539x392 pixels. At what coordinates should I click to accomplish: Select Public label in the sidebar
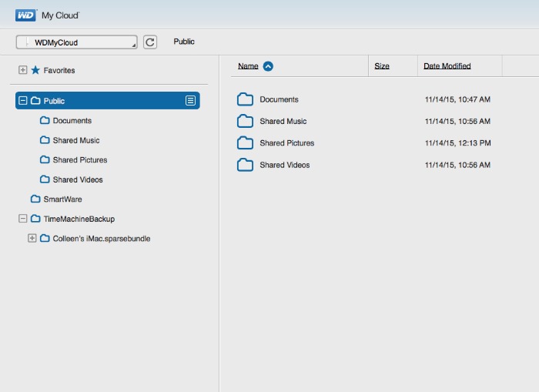click(54, 101)
